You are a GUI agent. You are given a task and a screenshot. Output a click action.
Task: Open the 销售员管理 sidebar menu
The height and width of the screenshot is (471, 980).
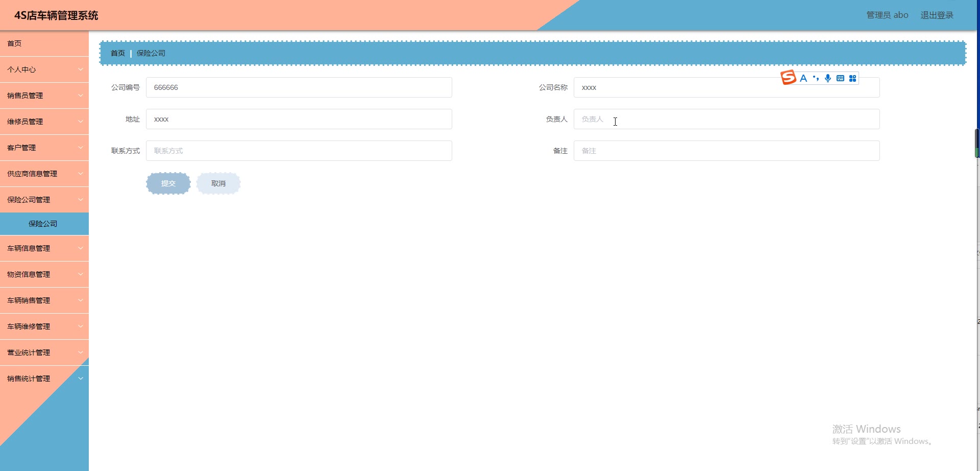click(x=44, y=96)
